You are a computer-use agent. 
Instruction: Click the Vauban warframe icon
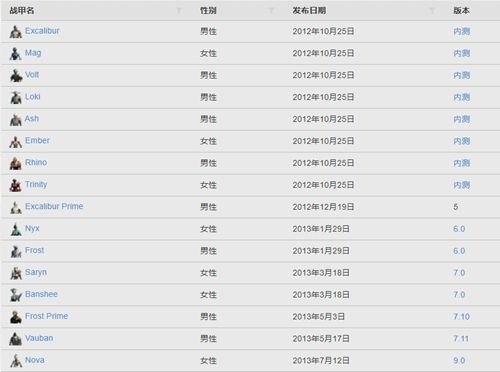(x=16, y=339)
